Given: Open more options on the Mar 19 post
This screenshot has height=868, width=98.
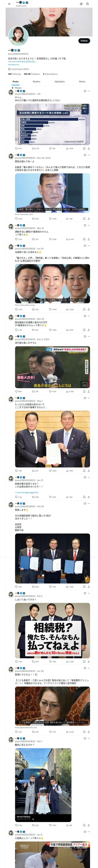Looking at the screenshot, I should click(89, 225).
